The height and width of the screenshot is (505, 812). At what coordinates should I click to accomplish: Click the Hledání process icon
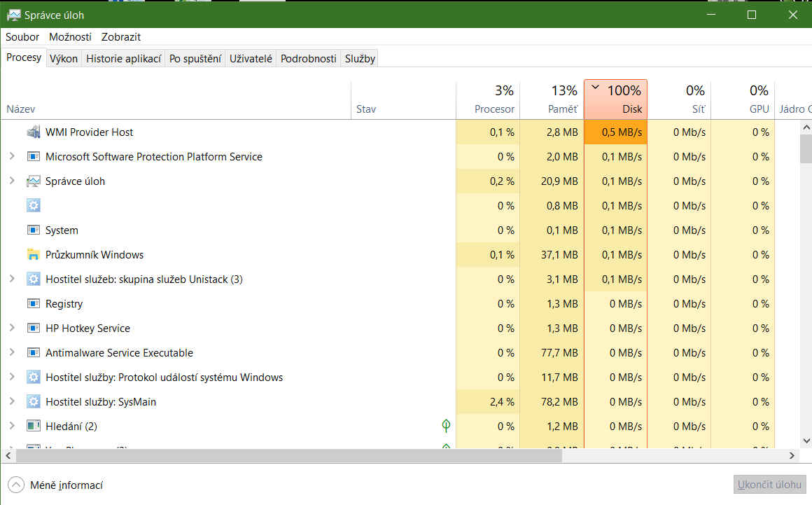click(33, 427)
